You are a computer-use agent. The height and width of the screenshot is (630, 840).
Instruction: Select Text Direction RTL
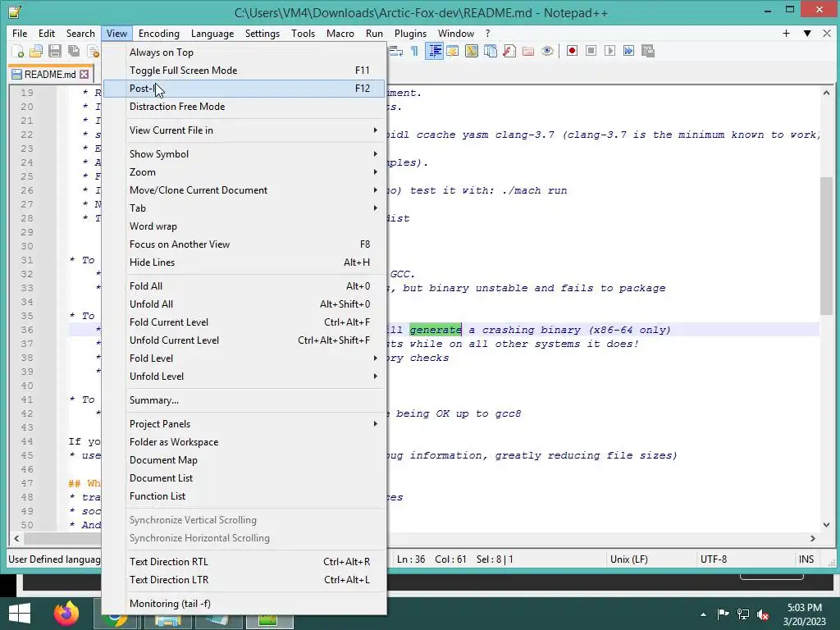tap(244, 562)
